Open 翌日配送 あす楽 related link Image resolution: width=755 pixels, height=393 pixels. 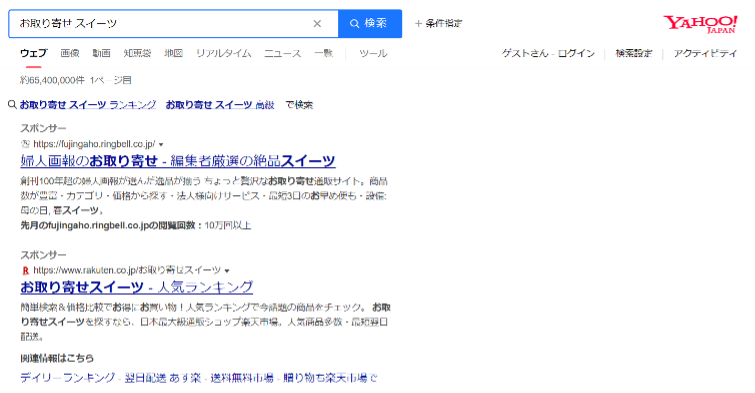click(x=163, y=378)
